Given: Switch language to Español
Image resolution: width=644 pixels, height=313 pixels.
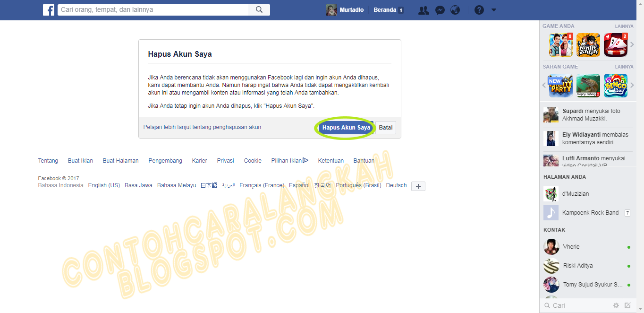Looking at the screenshot, I should click(299, 185).
